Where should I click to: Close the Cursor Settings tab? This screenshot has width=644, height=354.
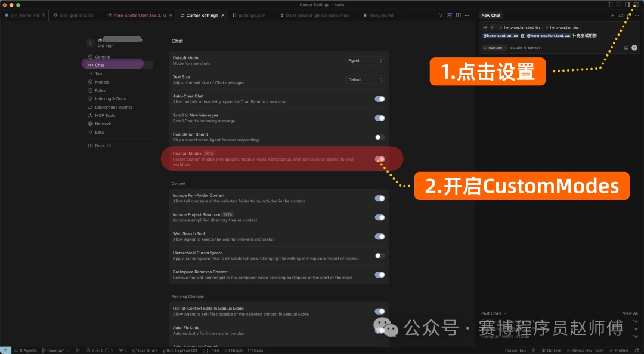(x=222, y=15)
